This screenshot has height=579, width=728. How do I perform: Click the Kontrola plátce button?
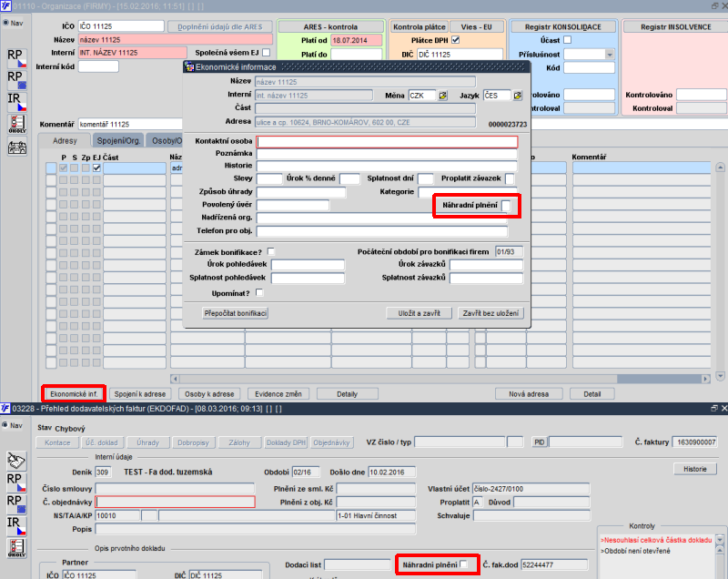coord(419,27)
